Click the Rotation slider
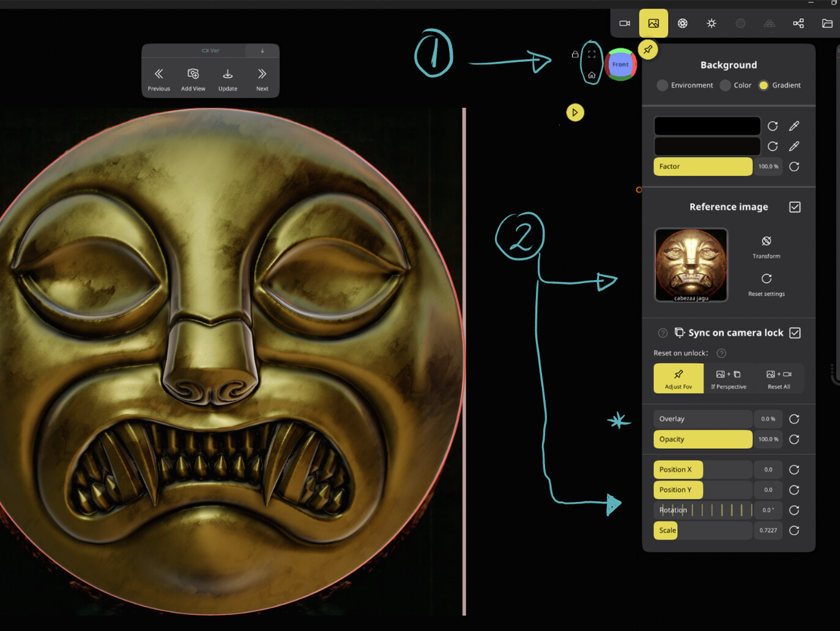 coord(703,510)
